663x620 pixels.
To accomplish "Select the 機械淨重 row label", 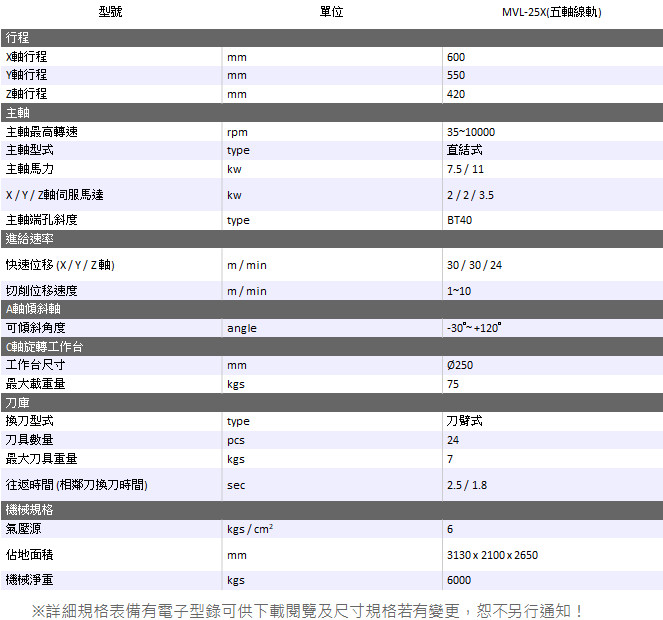I will [30, 579].
